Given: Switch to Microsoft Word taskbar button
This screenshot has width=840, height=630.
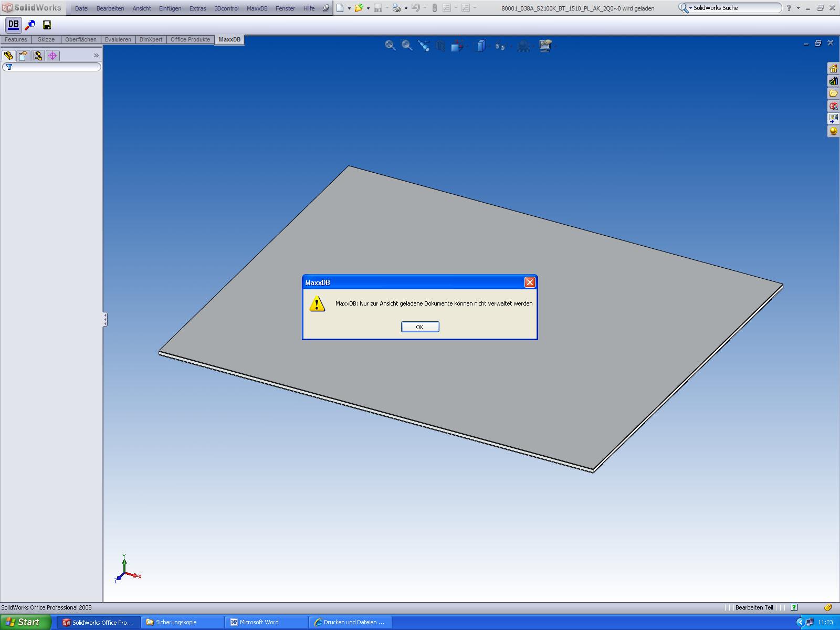Looking at the screenshot, I should pyautogui.click(x=266, y=622).
